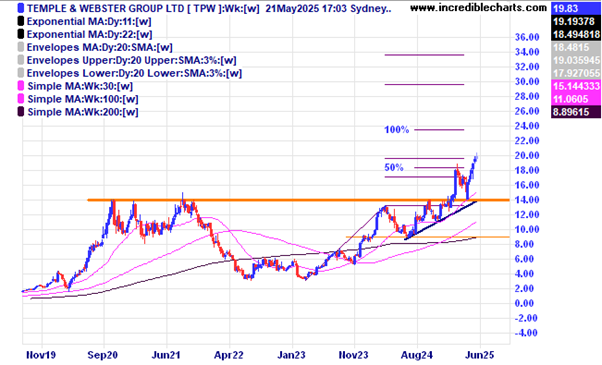Click the black rising trendline from Aug24
Viewport: 602px width, 365px height.
441,220
